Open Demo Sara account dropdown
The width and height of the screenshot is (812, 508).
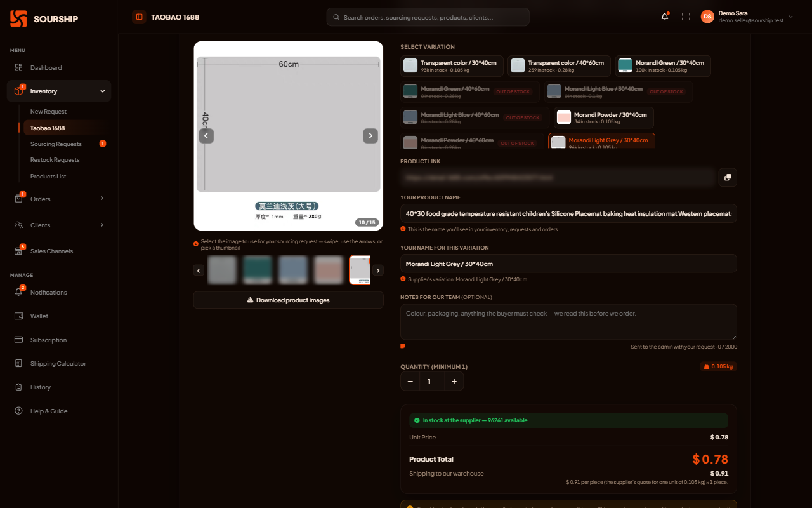pyautogui.click(x=747, y=17)
